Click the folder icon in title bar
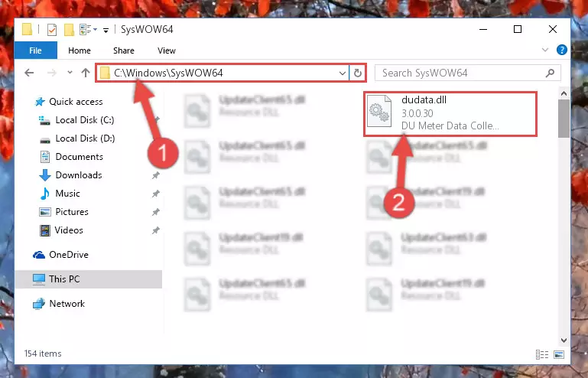Viewport: 588px width, 378px height. tap(27, 29)
